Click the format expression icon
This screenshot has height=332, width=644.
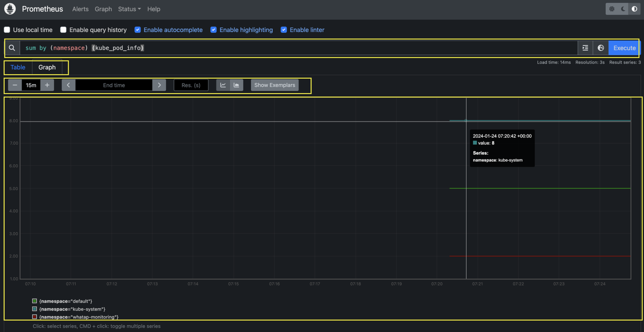[x=585, y=48]
